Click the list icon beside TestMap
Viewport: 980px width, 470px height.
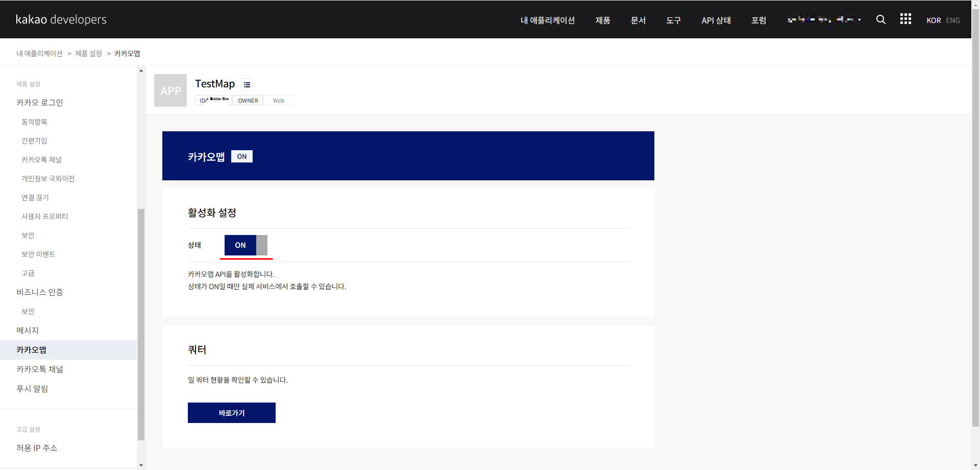click(x=247, y=84)
